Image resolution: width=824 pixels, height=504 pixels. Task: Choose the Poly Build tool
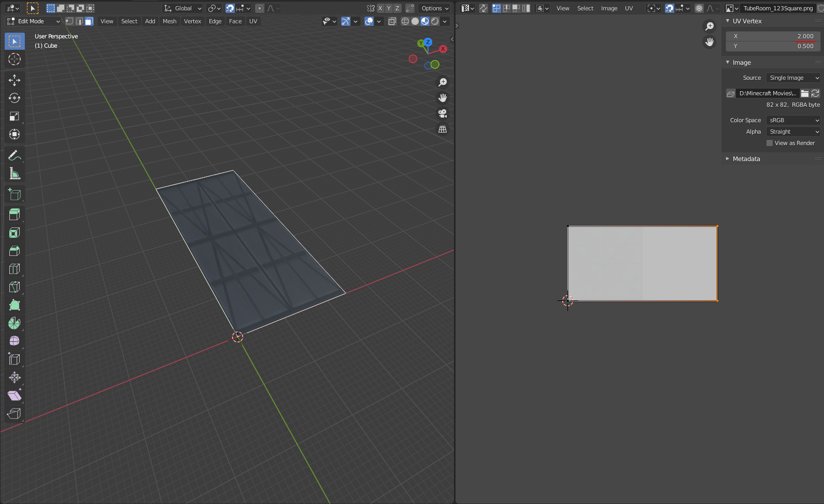coord(15,305)
